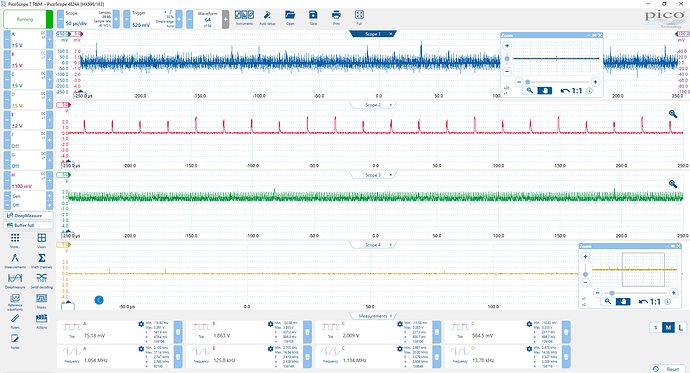Screen dimensions: 690x373
Task: Select the M measurement size option
Action: [668, 328]
